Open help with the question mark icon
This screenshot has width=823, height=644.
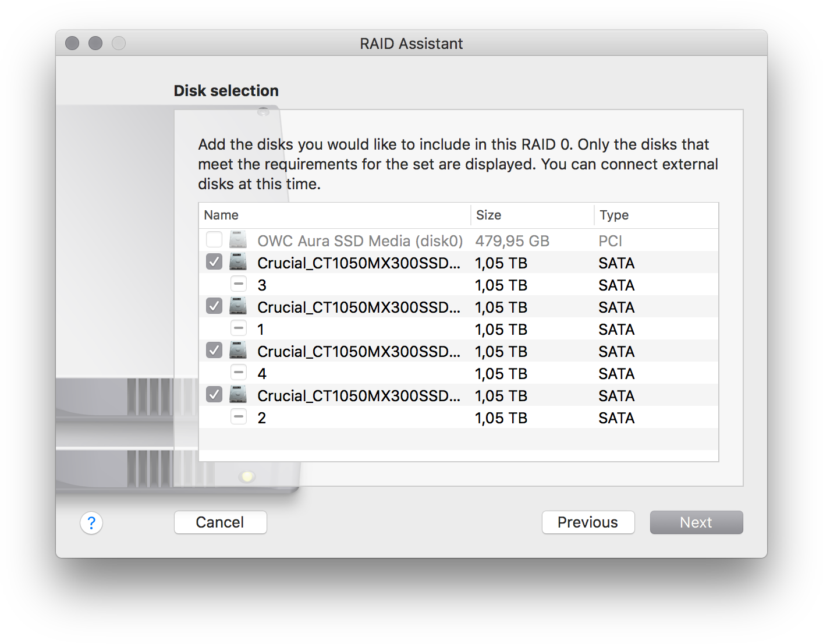(x=91, y=523)
